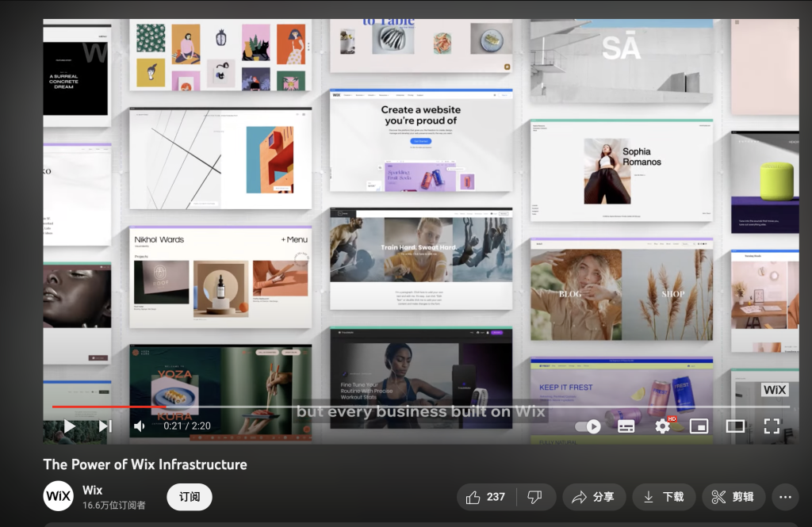Viewport: 812px width, 527px height.
Task: Open the video settings gear
Action: click(x=662, y=426)
